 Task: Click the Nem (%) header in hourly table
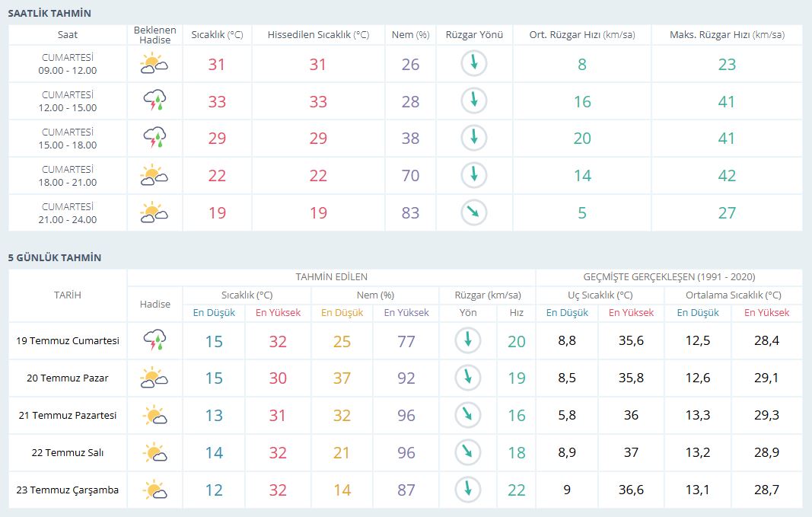coord(410,35)
